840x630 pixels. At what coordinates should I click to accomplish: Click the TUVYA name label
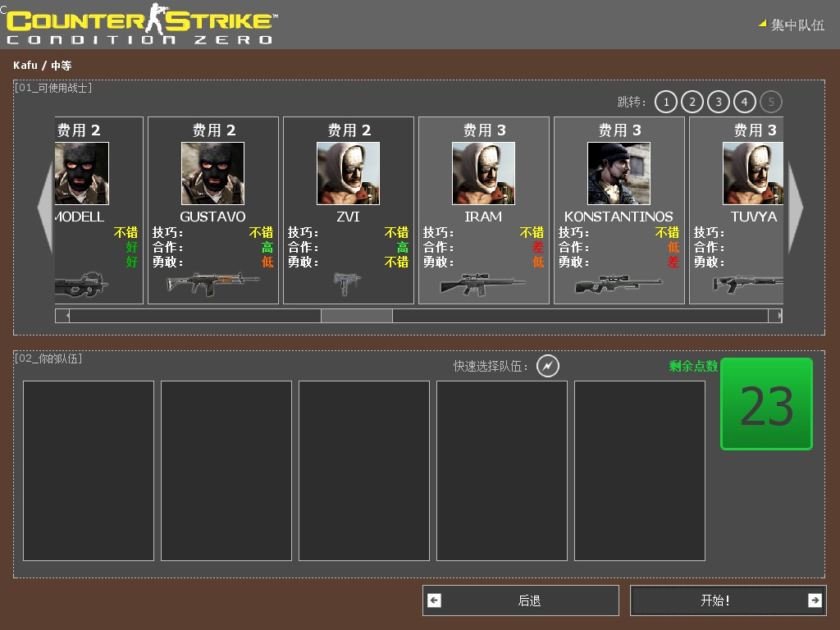point(754,217)
